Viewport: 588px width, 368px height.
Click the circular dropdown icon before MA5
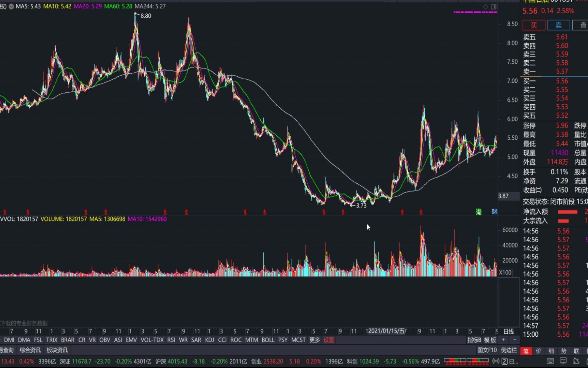tap(11, 6)
